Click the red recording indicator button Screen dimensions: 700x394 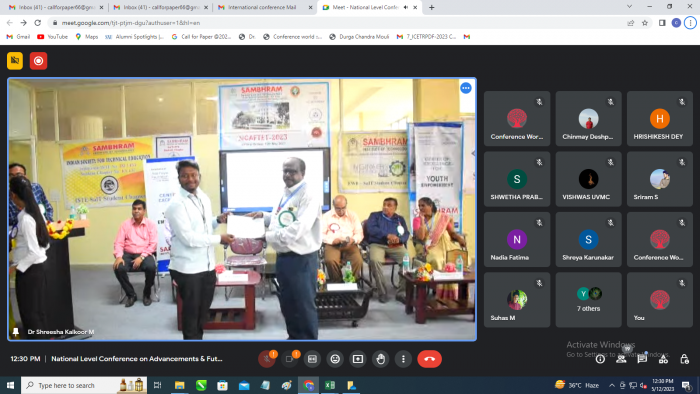click(x=38, y=61)
